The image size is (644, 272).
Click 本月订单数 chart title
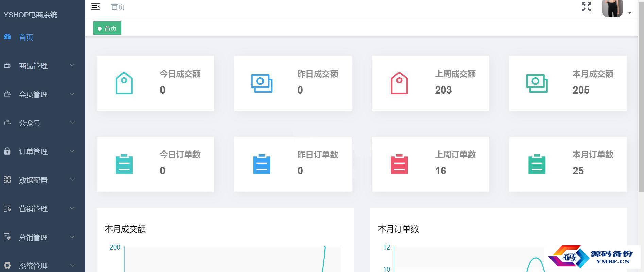[398, 229]
